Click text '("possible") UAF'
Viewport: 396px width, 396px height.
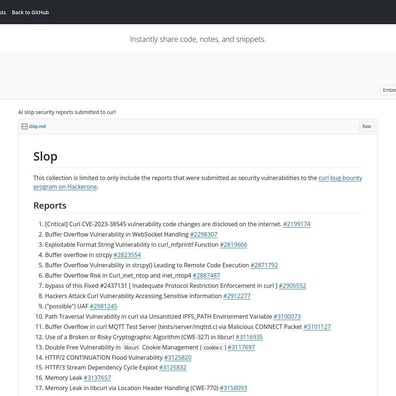67,306
